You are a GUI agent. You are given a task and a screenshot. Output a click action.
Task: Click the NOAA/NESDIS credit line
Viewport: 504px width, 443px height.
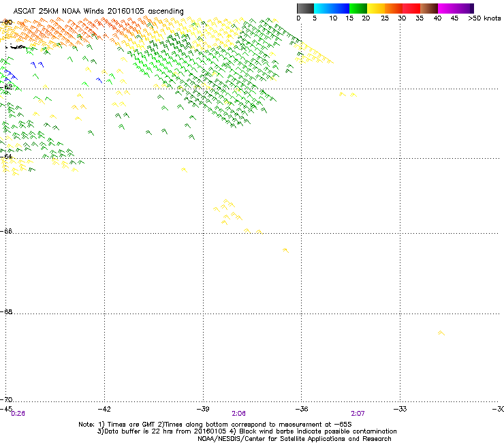[294, 439]
